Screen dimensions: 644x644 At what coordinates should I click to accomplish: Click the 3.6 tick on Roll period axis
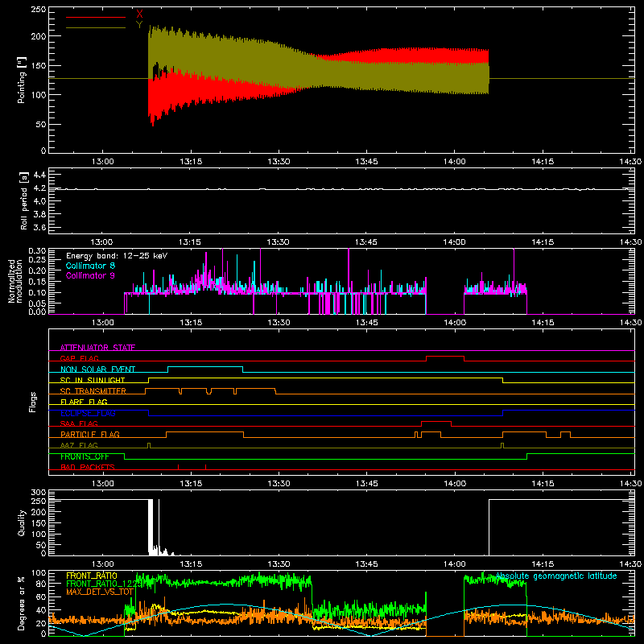click(x=39, y=228)
